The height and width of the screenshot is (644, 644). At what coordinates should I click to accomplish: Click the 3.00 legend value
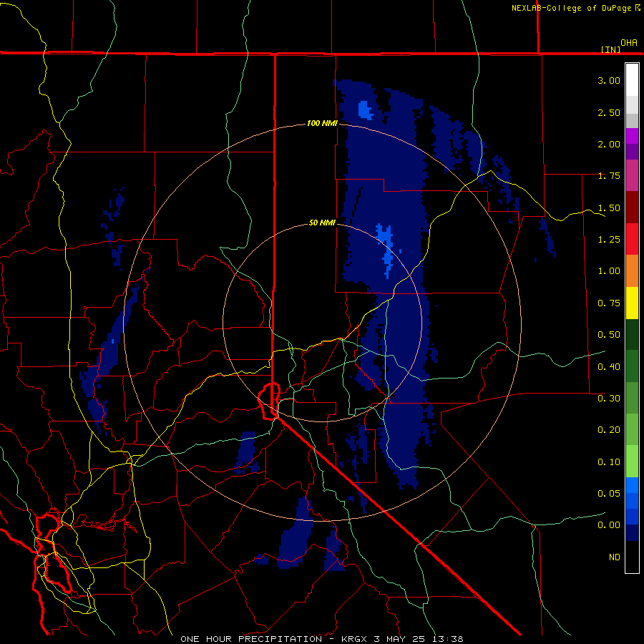(609, 80)
